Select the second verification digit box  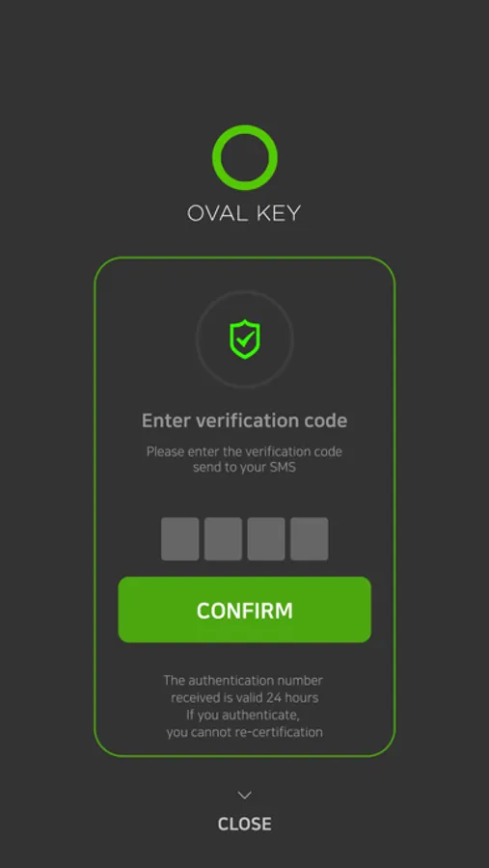[223, 538]
